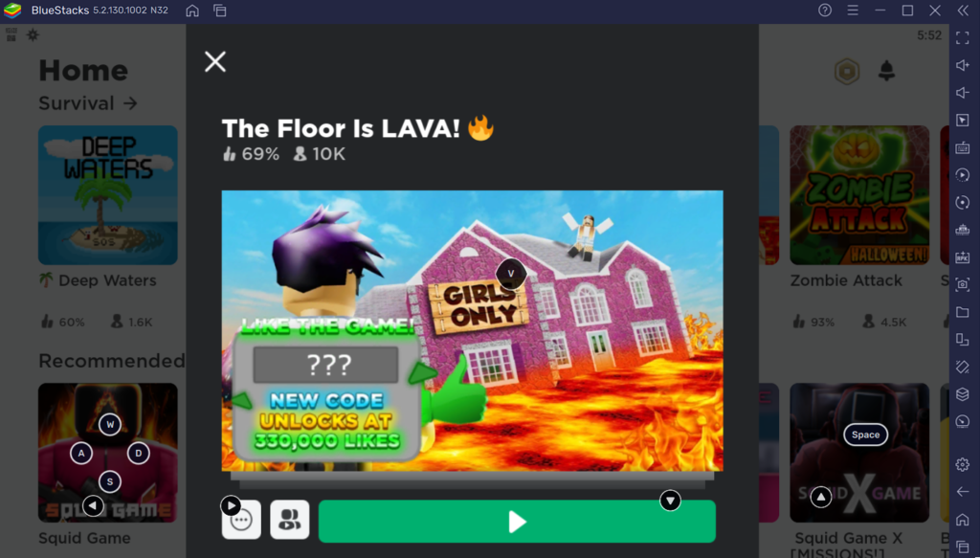This screenshot has height=558, width=980.
Task: Decrease volume in the sidebar
Action: (x=963, y=93)
